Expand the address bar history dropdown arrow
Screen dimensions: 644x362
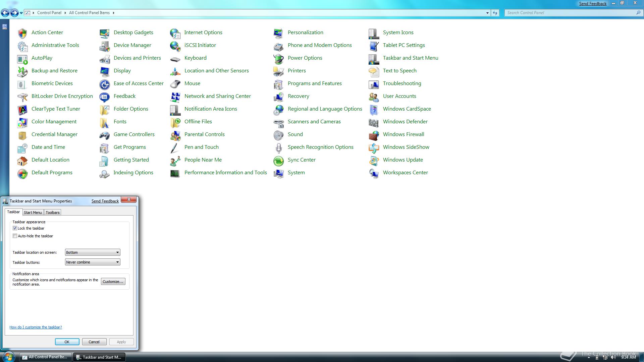click(x=487, y=13)
